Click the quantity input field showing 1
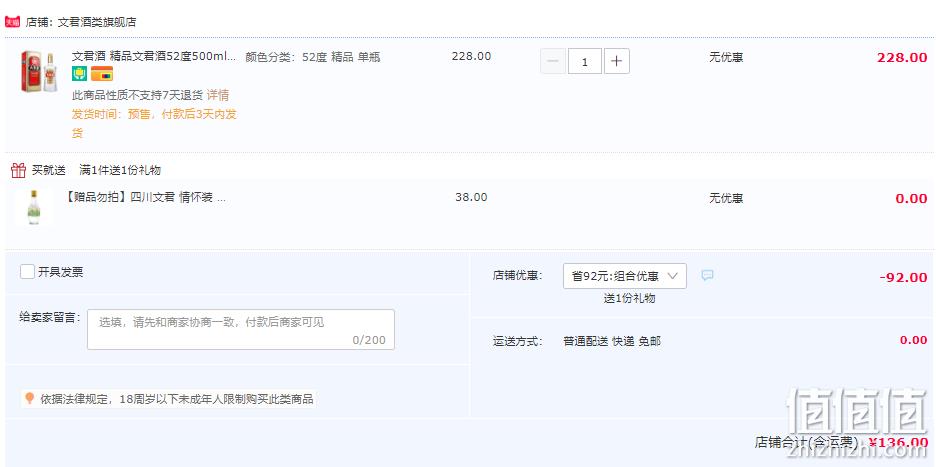Image resolution: width=936 pixels, height=467 pixels. click(584, 62)
